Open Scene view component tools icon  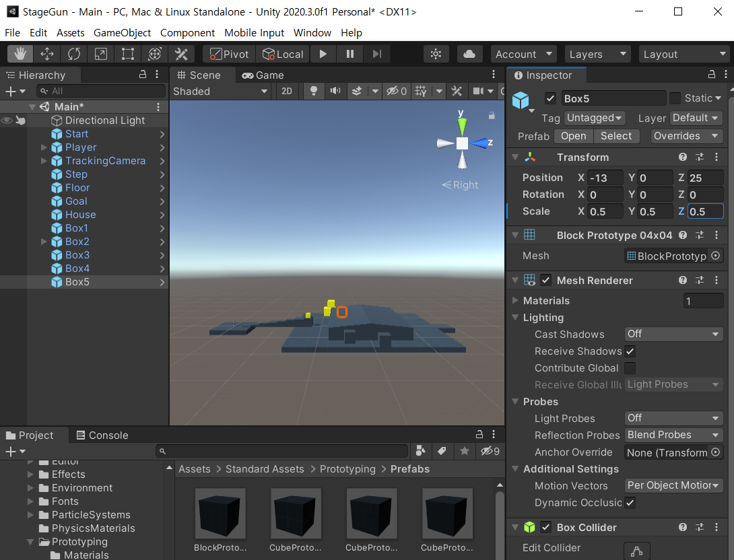click(x=457, y=92)
